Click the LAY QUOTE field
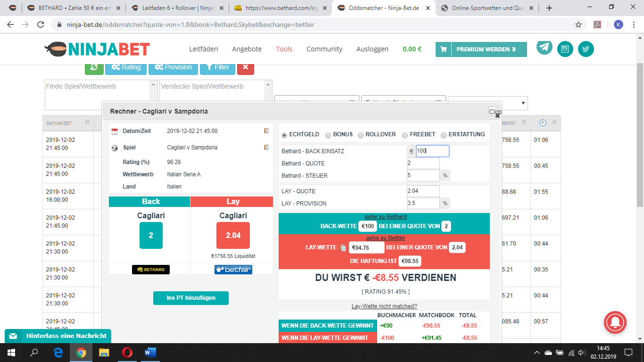This screenshot has width=644, height=362. 423,191
